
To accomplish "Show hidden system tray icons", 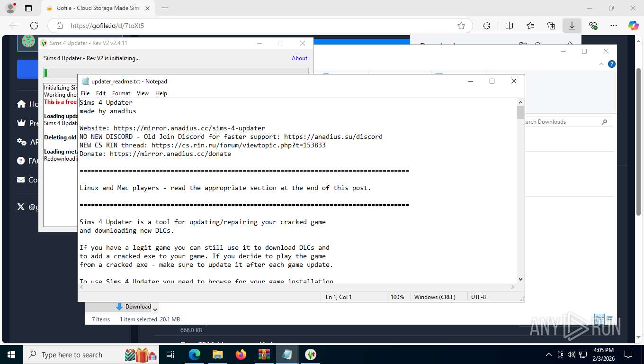I will [549, 355].
